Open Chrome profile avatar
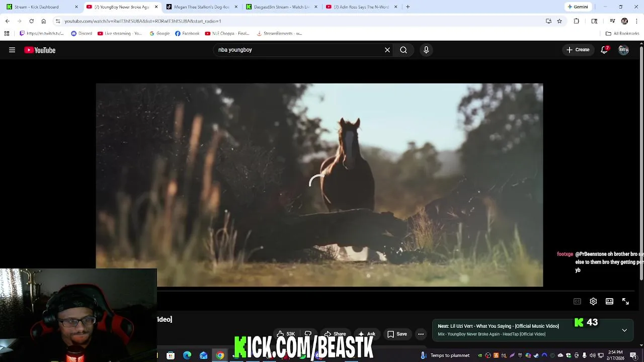The width and height of the screenshot is (644, 362). 624,21
